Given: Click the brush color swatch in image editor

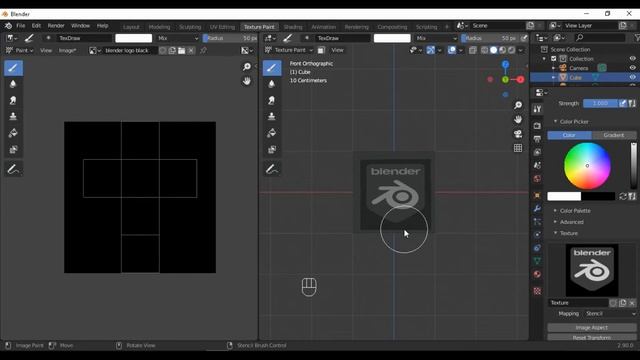Looking at the screenshot, I should pyautogui.click(x=133, y=38).
